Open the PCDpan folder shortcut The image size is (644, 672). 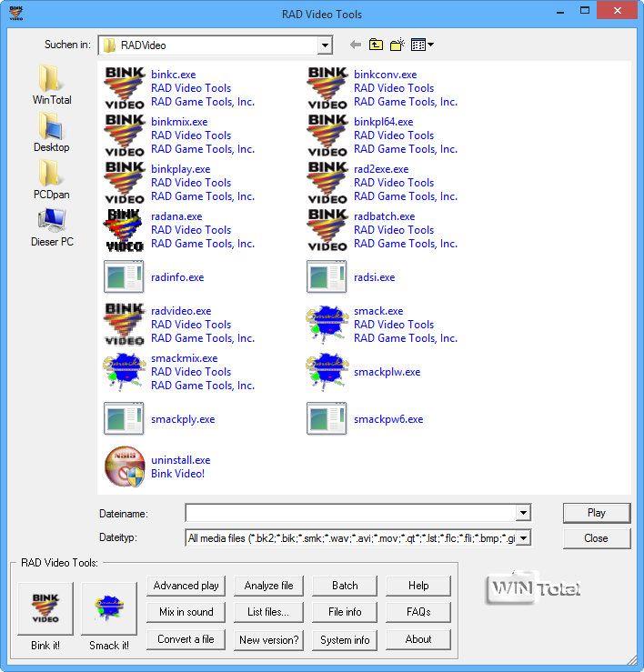[x=52, y=179]
